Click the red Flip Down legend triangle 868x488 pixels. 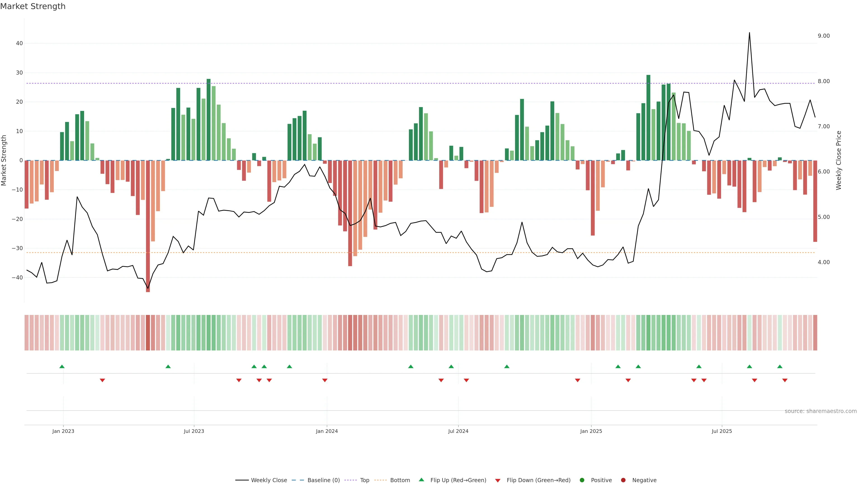pos(498,480)
